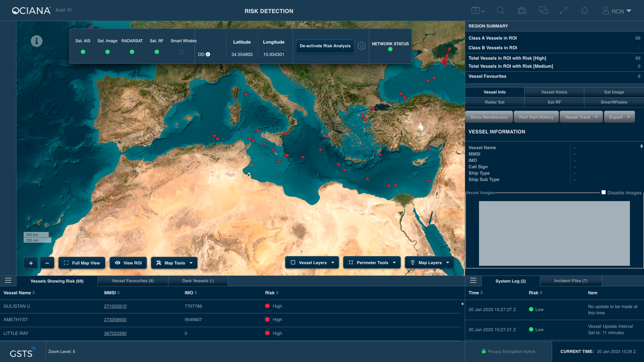Toggle the View ROI eye button
Viewport: 644px width, 362px height.
[128, 263]
